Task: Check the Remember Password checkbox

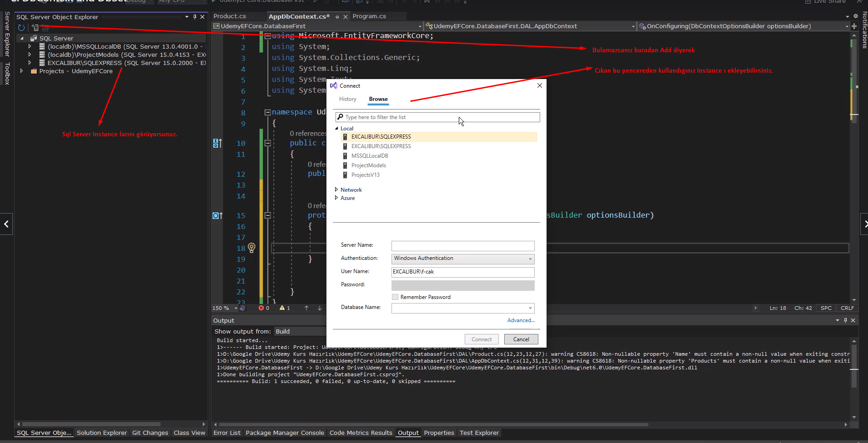Action: point(395,297)
